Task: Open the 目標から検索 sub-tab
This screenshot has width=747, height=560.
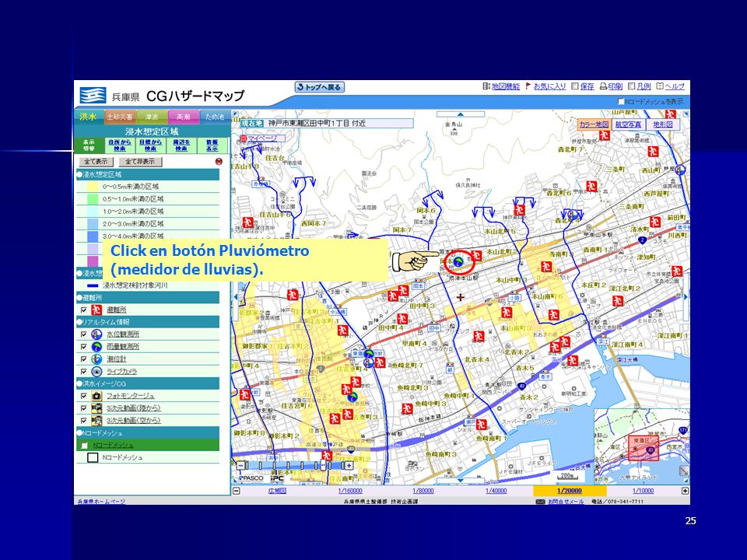Action: pyautogui.click(x=150, y=145)
